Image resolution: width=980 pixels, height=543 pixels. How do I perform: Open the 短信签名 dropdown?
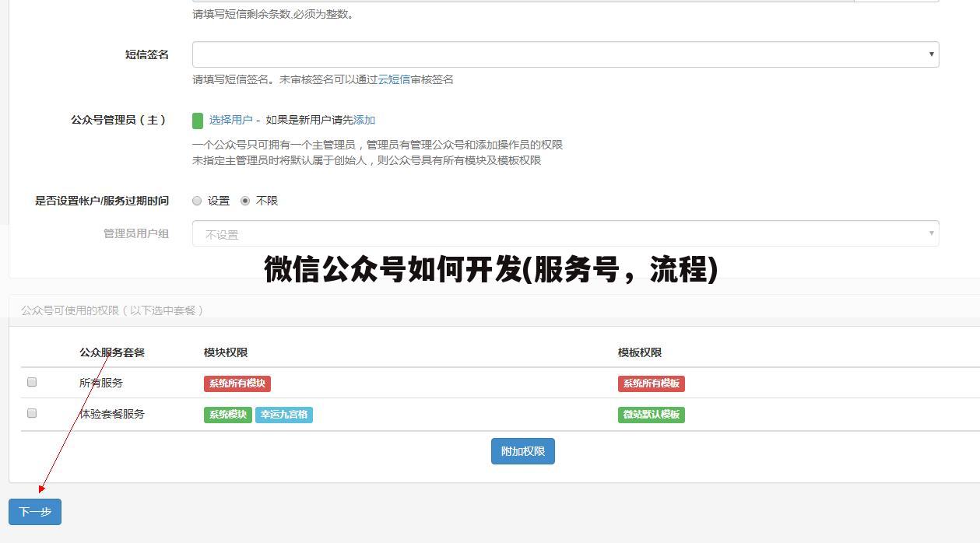pos(565,54)
